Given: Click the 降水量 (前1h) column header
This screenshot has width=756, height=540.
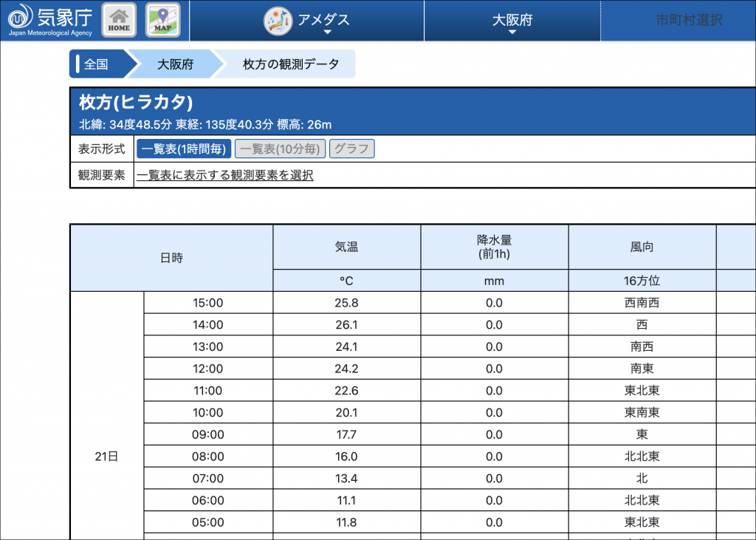Looking at the screenshot, I should [494, 247].
